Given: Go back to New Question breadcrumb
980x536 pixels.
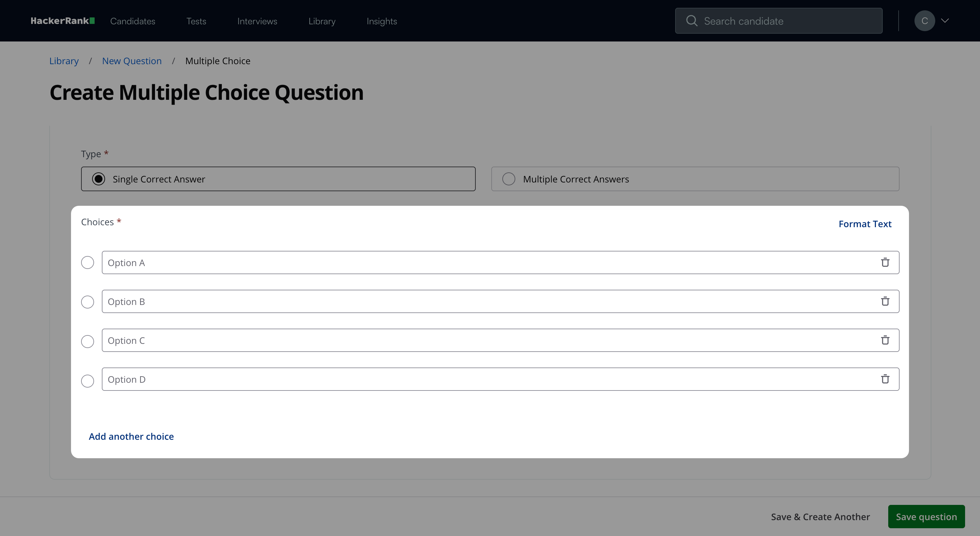Looking at the screenshot, I should [132, 61].
